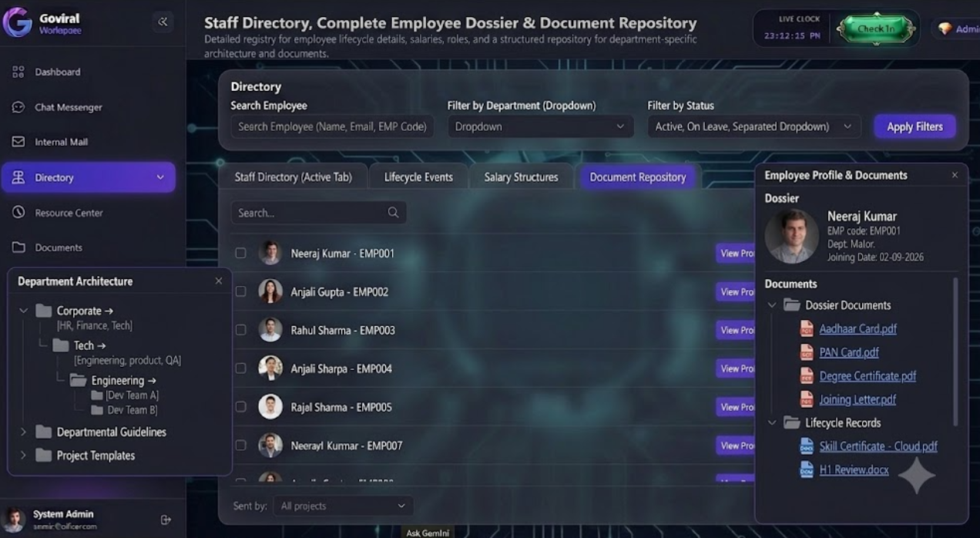Click PAN Card PDF file icon
980x538 pixels.
coord(807,352)
